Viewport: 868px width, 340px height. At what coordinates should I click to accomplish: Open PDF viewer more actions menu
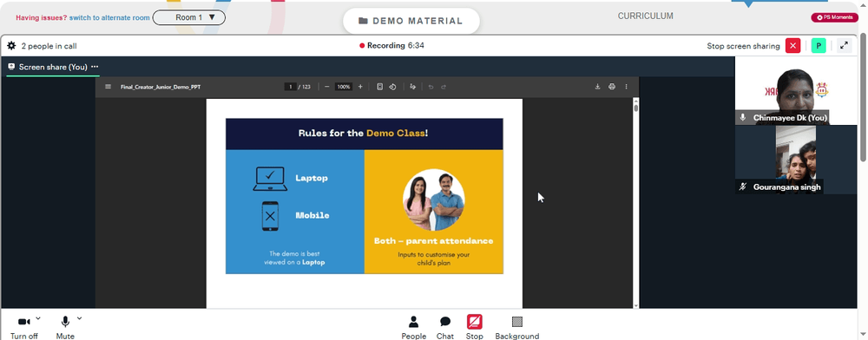(x=626, y=87)
